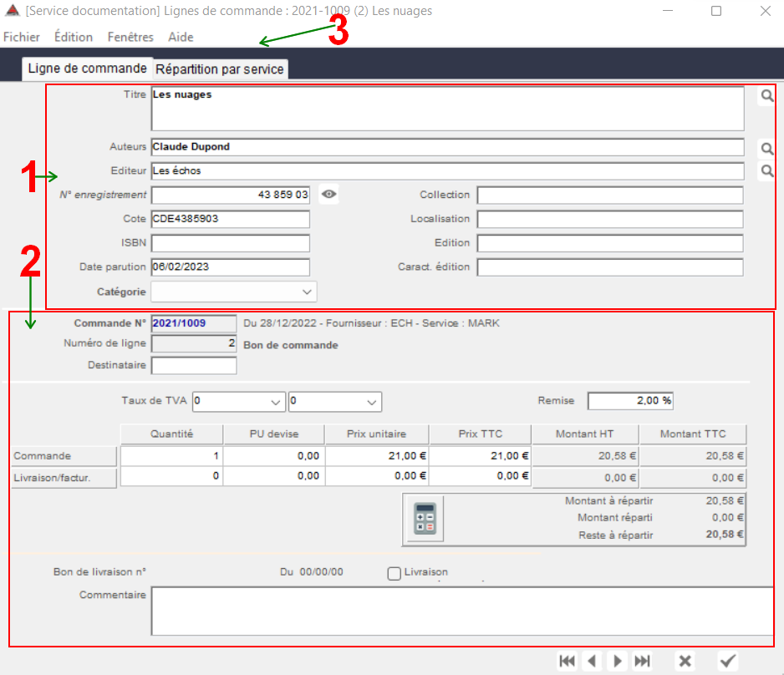This screenshot has height=675, width=784.
Task: Click the Remise field showing 2,00 %
Action: [x=630, y=401]
